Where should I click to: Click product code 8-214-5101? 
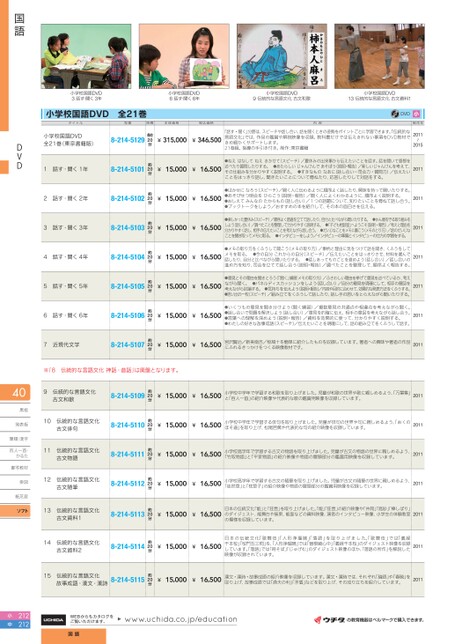point(127,169)
